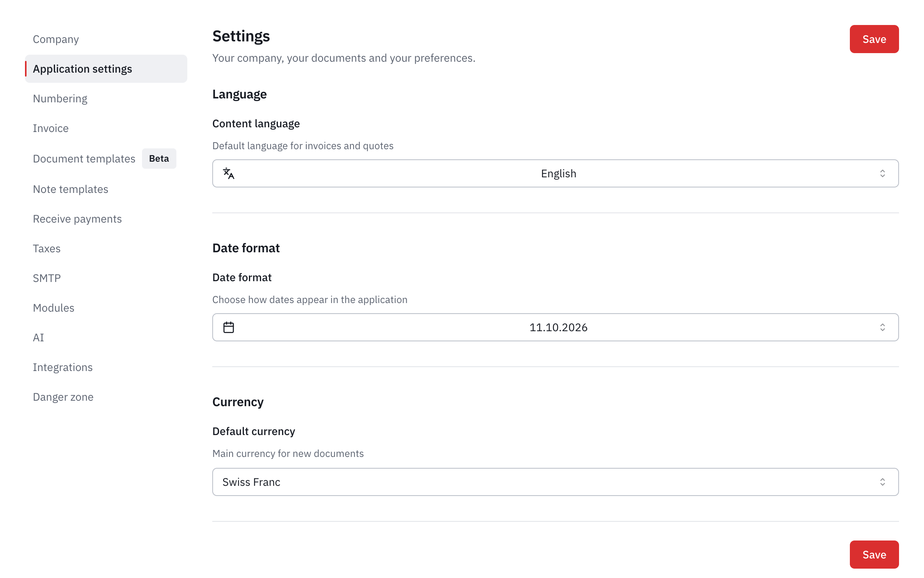The width and height of the screenshot is (924, 578).
Task: Select Application settings in sidebar
Action: (106, 69)
